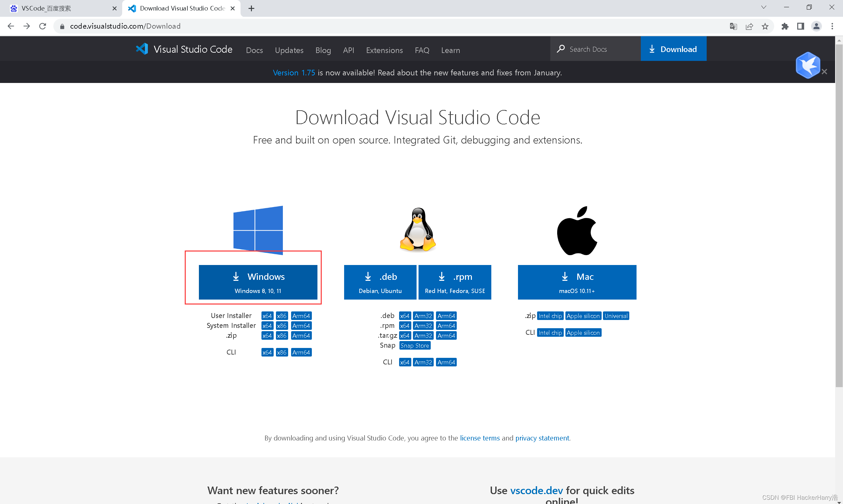View site security lock info
The width and height of the screenshot is (843, 504).
pyautogui.click(x=62, y=26)
